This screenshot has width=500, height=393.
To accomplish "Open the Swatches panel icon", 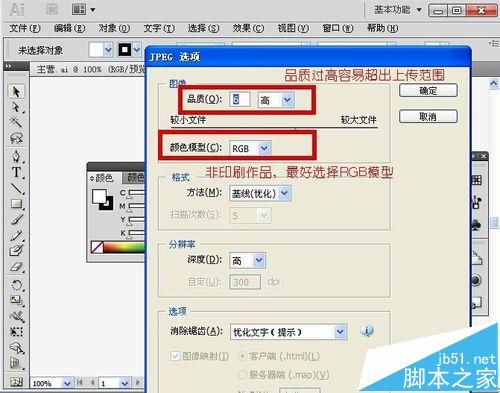I will pyautogui.click(x=477, y=180).
